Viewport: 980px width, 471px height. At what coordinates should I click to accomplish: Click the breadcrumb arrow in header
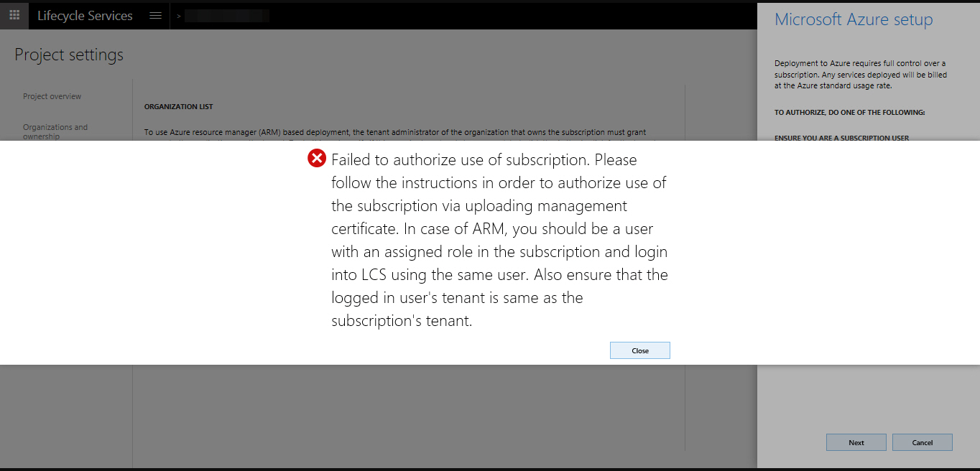coord(179,16)
